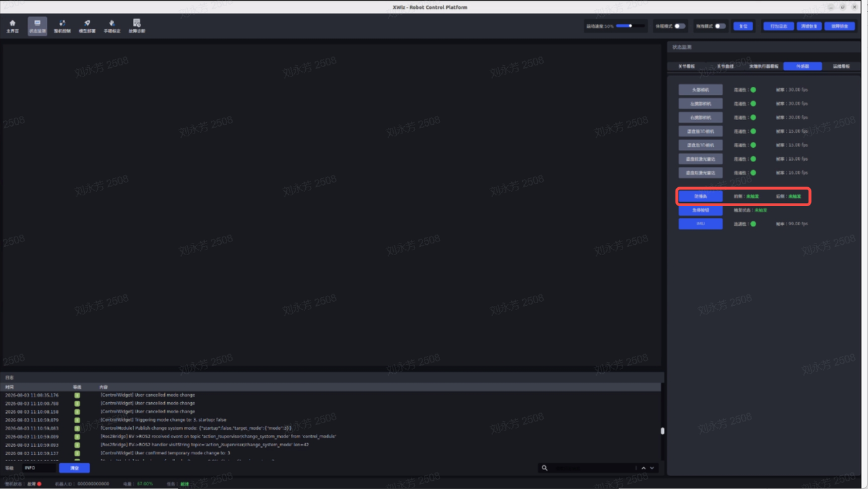This screenshot has height=489, width=868.
Task: Switch to the 末端执行器看板 tab
Action: coord(764,66)
